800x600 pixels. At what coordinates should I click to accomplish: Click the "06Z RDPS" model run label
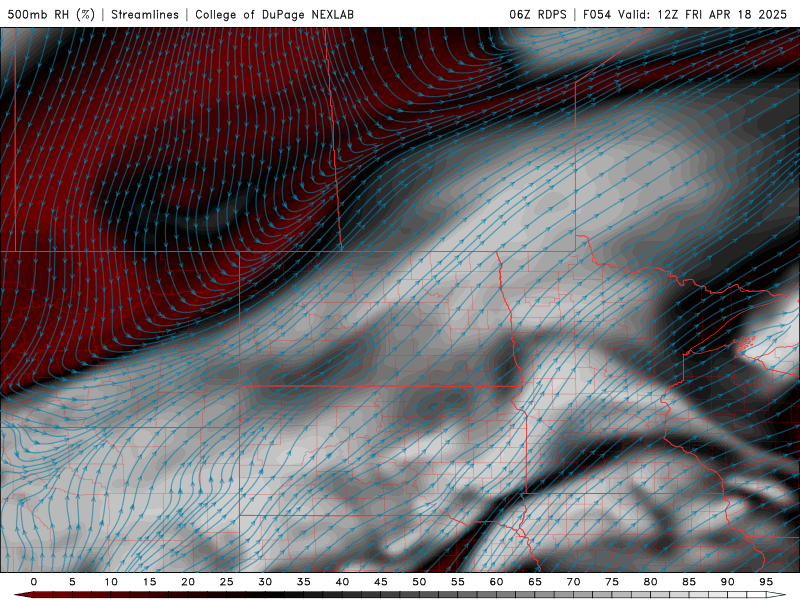[538, 14]
